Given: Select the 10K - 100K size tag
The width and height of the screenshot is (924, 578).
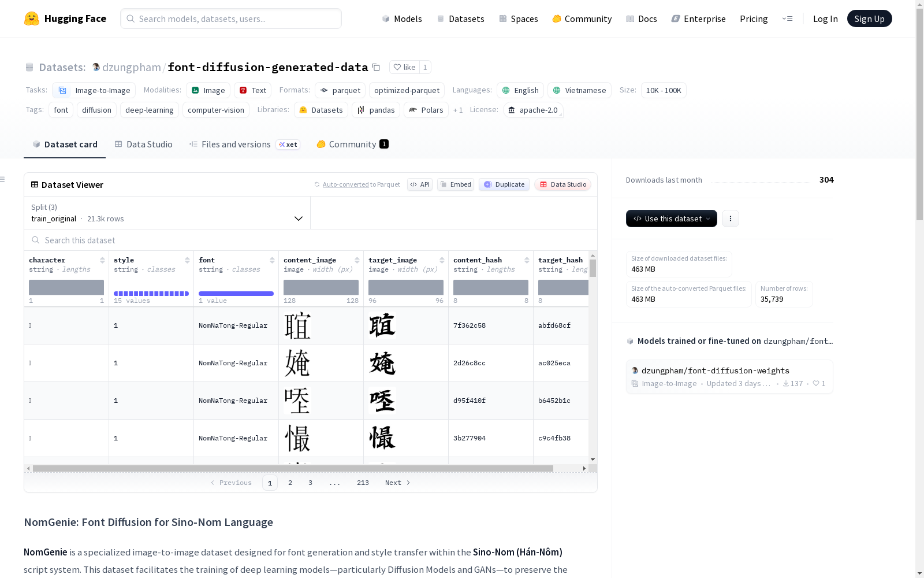Looking at the screenshot, I should pyautogui.click(x=664, y=90).
